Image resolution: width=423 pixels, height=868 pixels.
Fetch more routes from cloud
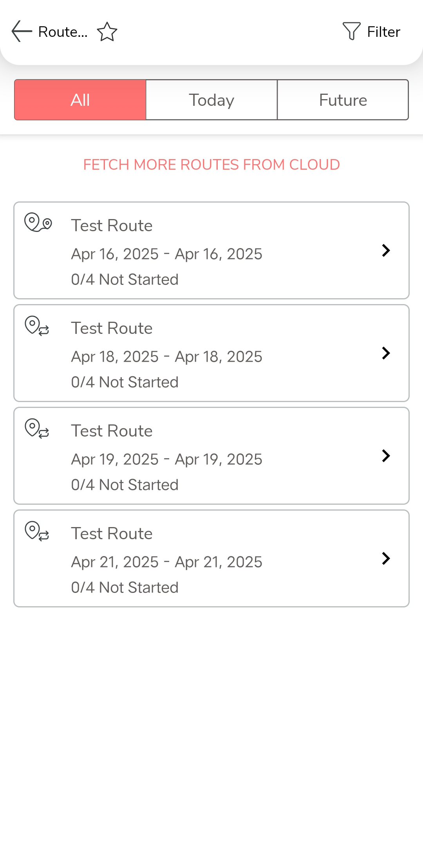(211, 165)
